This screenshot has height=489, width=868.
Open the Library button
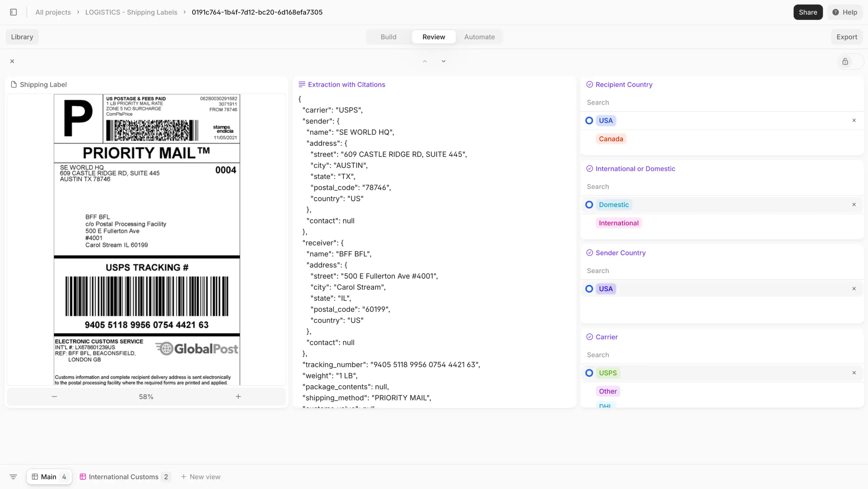click(22, 37)
